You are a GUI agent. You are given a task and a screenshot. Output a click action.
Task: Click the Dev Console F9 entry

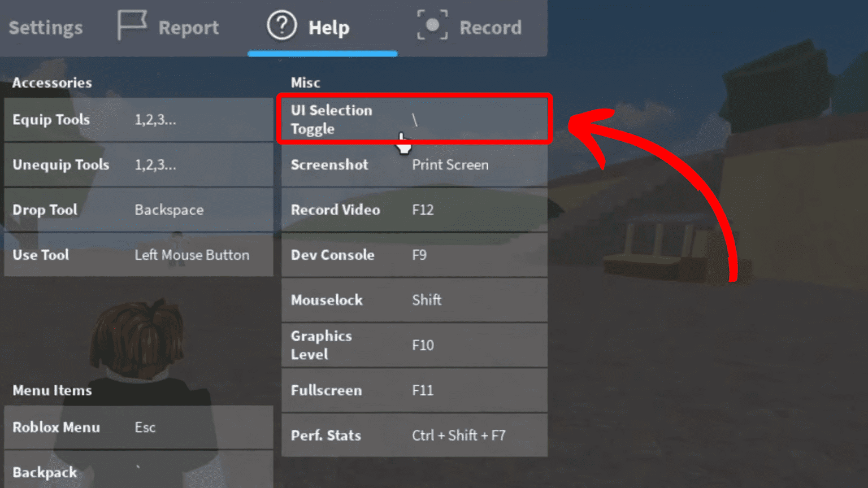pyautogui.click(x=414, y=255)
